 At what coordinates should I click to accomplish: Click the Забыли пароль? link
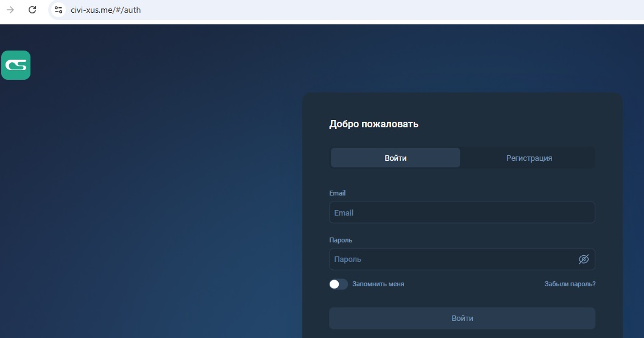(570, 284)
